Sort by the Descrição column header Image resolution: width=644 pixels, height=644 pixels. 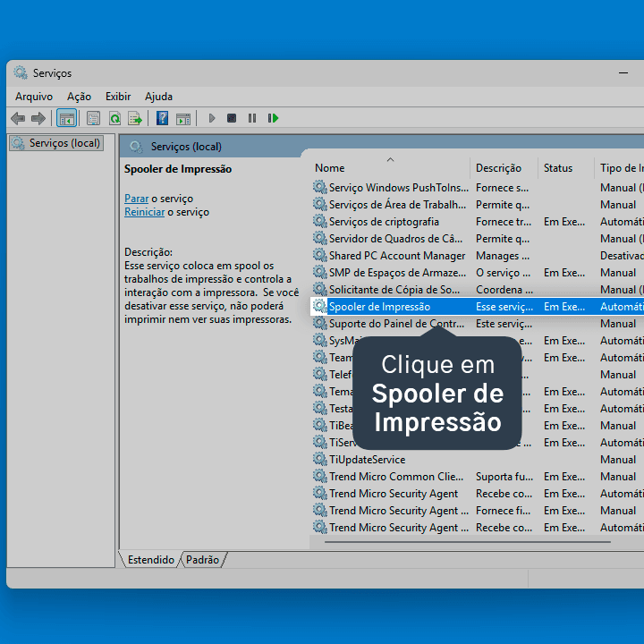pyautogui.click(x=498, y=168)
